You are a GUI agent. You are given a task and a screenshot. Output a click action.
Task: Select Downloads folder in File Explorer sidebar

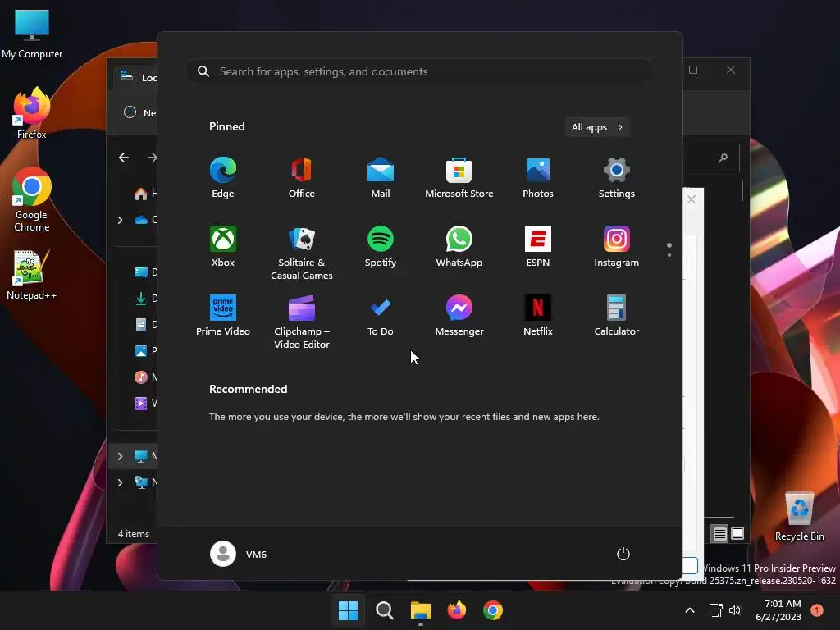click(144, 299)
